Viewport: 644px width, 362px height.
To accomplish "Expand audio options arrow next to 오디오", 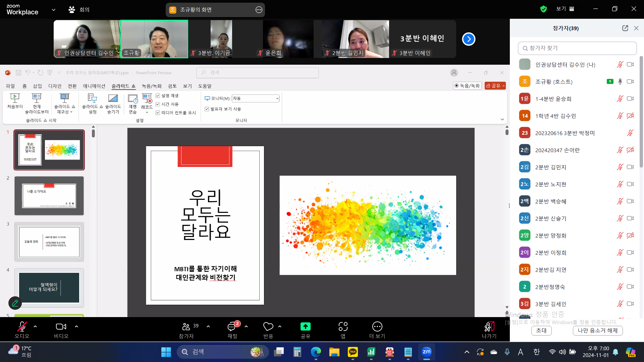I will click(x=35, y=326).
